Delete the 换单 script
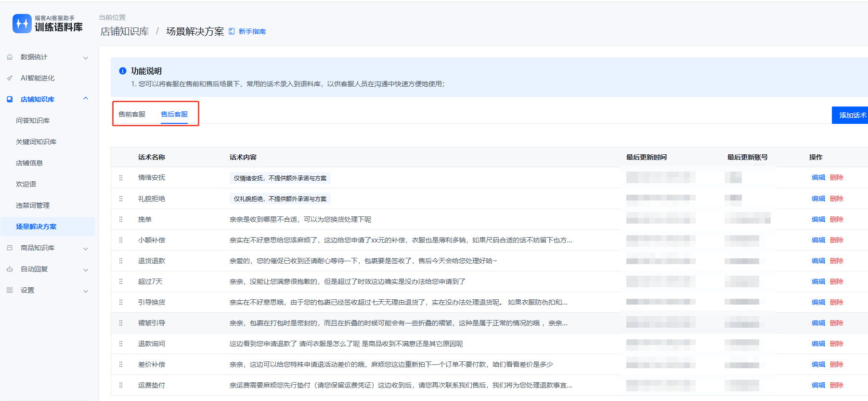868x401 pixels. coord(837,219)
